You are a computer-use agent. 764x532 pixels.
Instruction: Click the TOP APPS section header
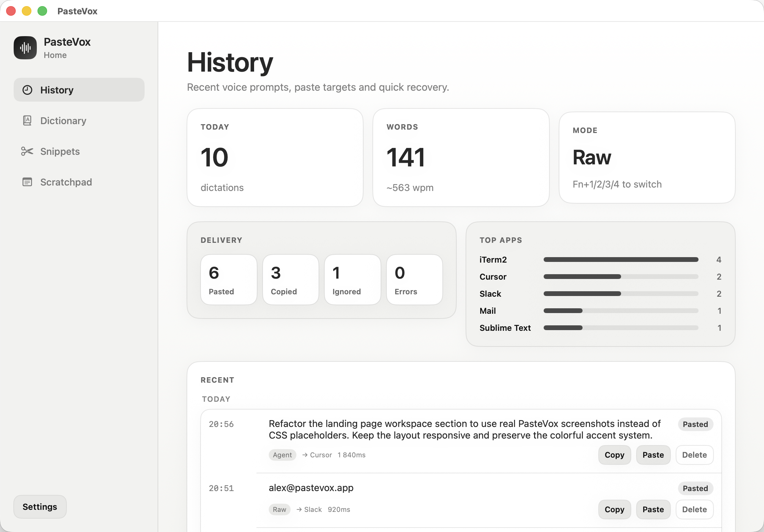coord(501,240)
